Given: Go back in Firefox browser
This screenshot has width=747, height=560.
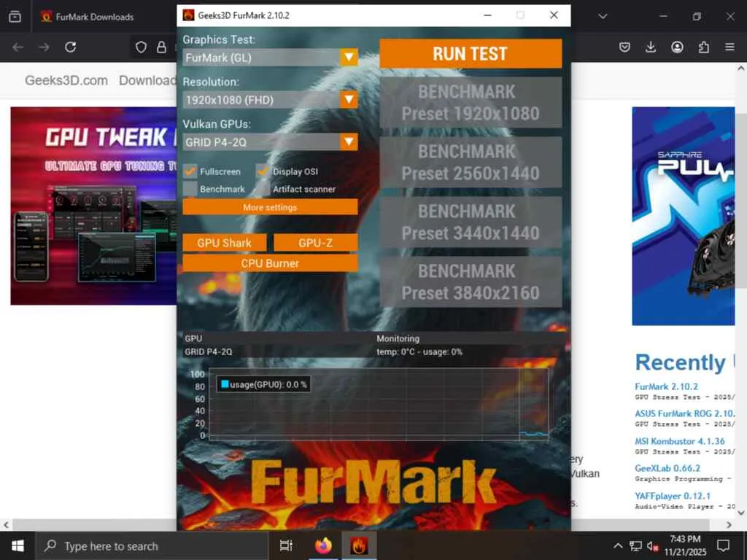Looking at the screenshot, I should coord(18,47).
